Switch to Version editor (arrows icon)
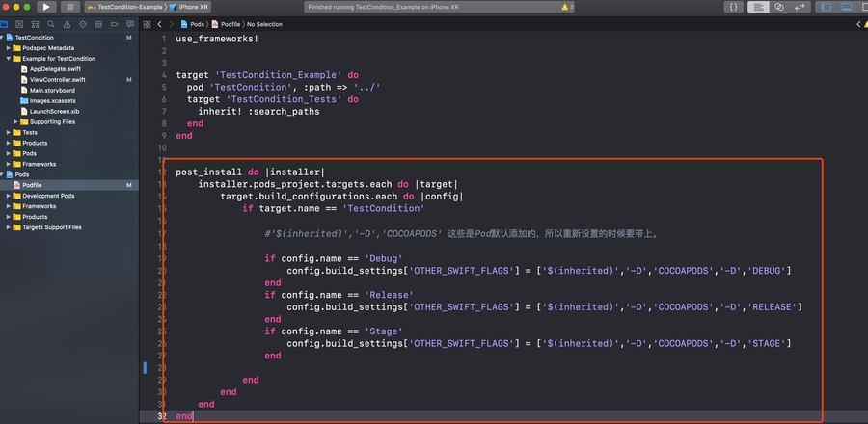This screenshot has width=868, height=424. click(x=800, y=7)
